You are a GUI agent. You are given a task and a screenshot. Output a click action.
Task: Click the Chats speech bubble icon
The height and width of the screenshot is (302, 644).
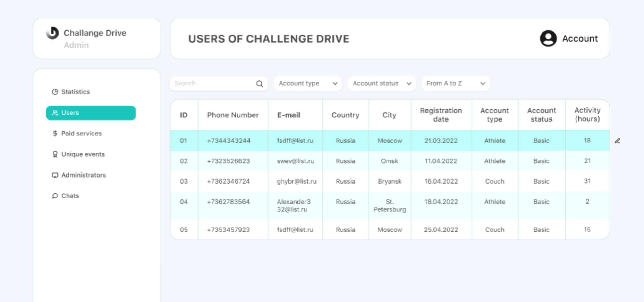click(x=55, y=196)
